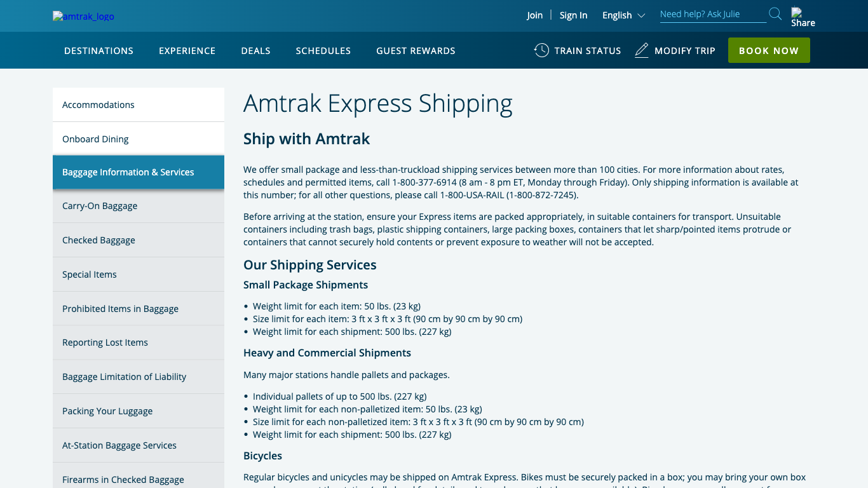Select Accommodations in the sidebar
The image size is (868, 488).
click(139, 105)
